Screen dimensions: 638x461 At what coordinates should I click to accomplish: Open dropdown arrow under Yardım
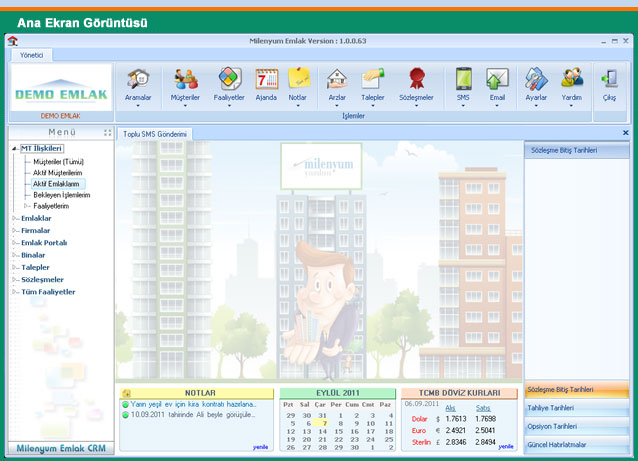(572, 106)
